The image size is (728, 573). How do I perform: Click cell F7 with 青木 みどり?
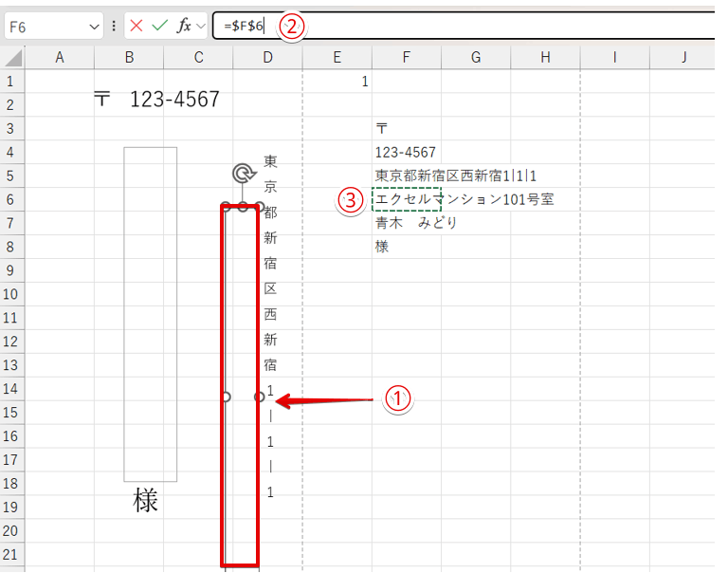pos(407,223)
